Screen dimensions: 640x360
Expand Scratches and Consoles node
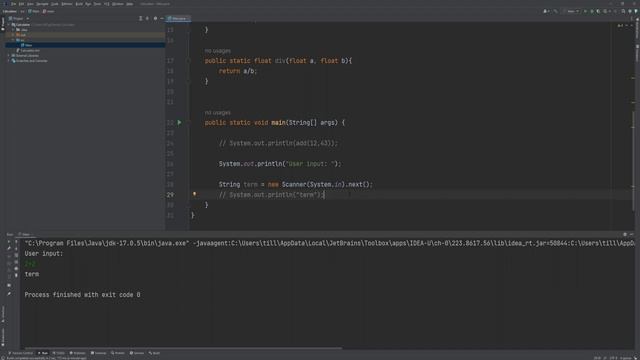pyautogui.click(x=9, y=61)
